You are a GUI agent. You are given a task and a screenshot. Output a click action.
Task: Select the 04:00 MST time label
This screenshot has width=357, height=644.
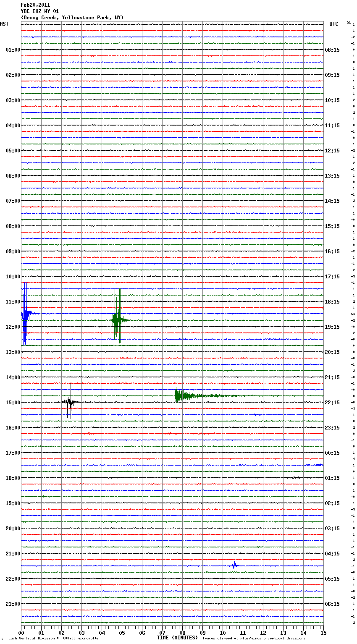(x=13, y=126)
